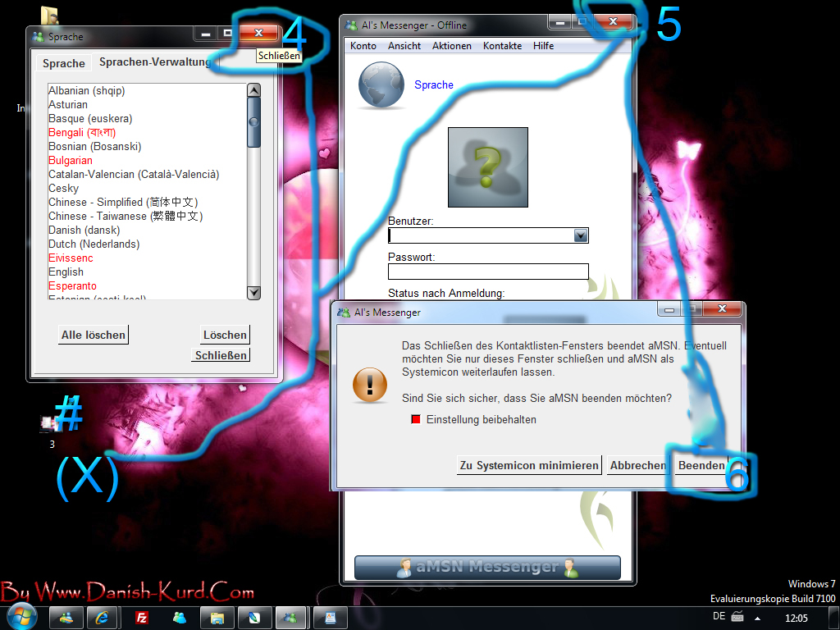This screenshot has width=840, height=630.
Task: Click the Löschen button
Action: click(225, 335)
